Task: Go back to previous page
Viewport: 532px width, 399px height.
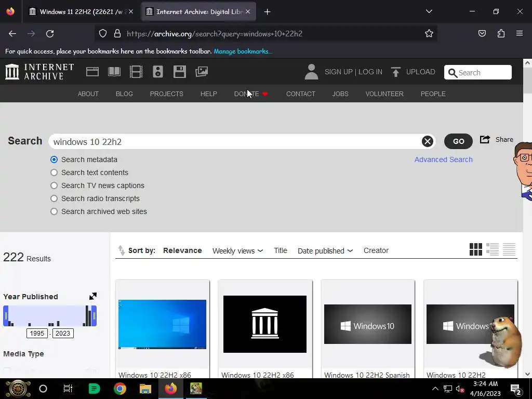Action: tap(12, 34)
